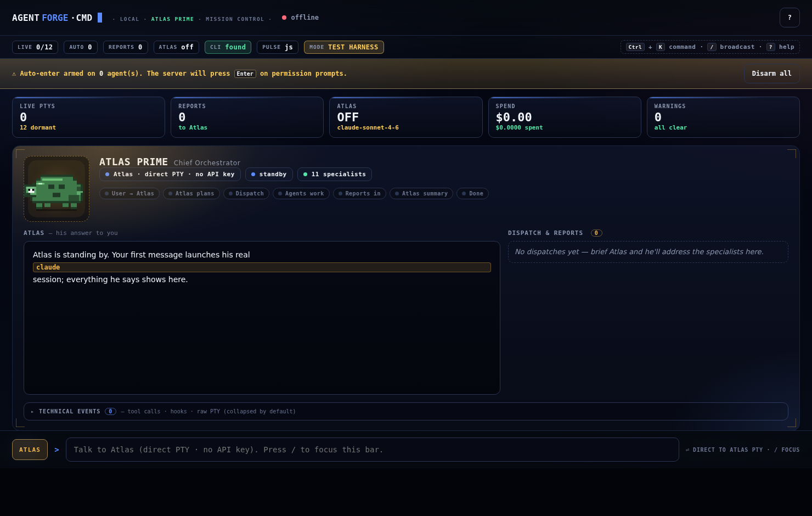This screenshot has height=516, width=812.
Task: Disarm all auto-enter agents
Action: 771,74
